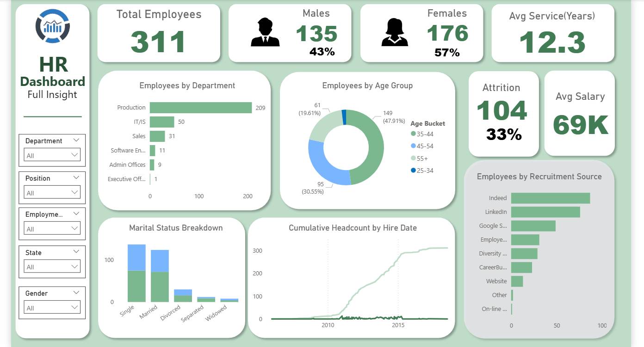Click the Females count 176
Viewport: 644px width, 347px height.
coord(447,33)
